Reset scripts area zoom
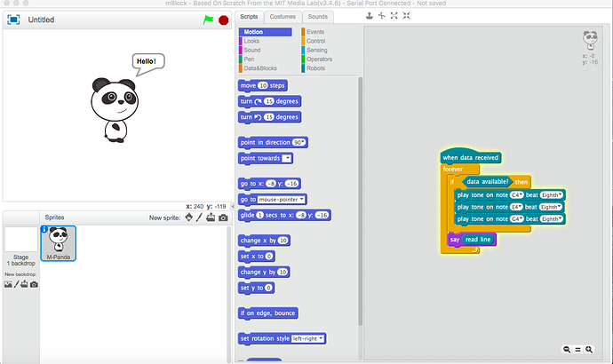Viewport: 613px width, 364px height. [577, 350]
